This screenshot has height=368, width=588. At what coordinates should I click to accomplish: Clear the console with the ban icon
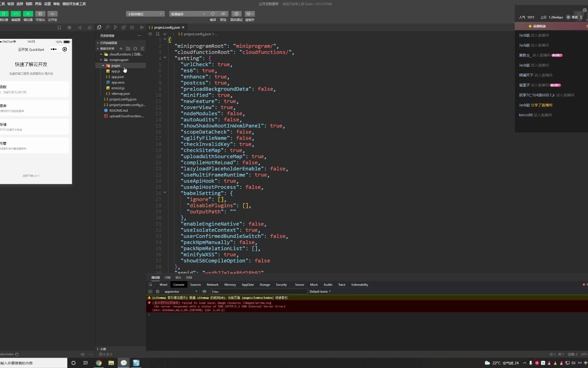(x=158, y=292)
